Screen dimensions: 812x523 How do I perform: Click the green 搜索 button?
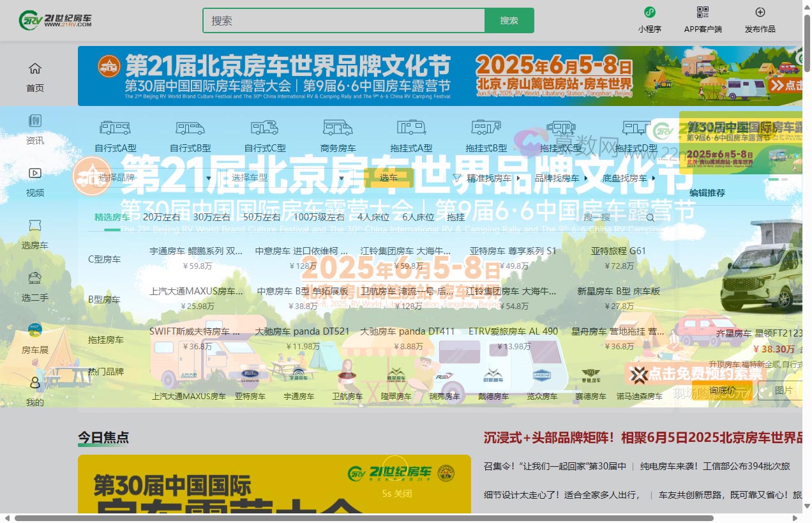[509, 20]
